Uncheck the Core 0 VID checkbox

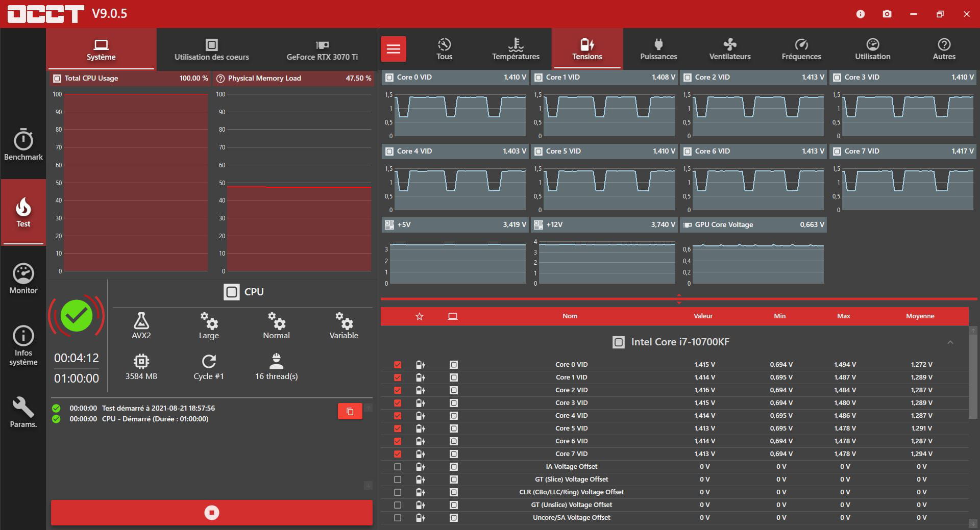pos(398,365)
